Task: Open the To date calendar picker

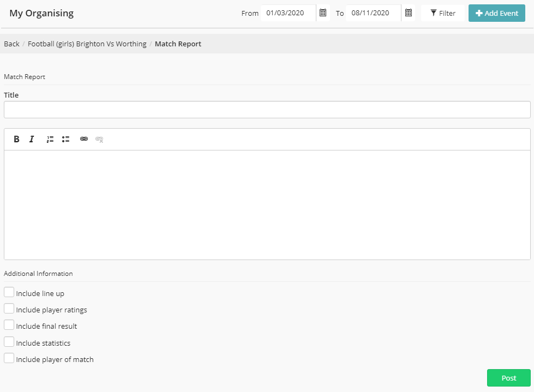Action: point(408,13)
